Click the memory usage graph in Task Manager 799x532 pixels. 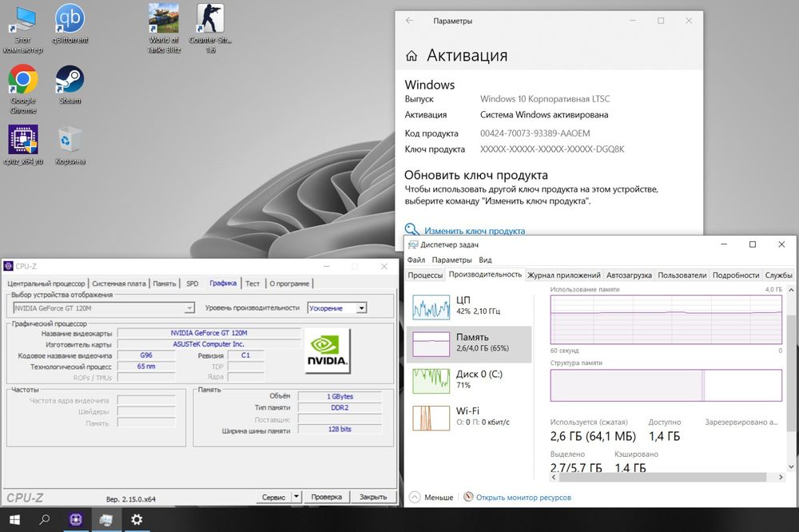(x=666, y=320)
